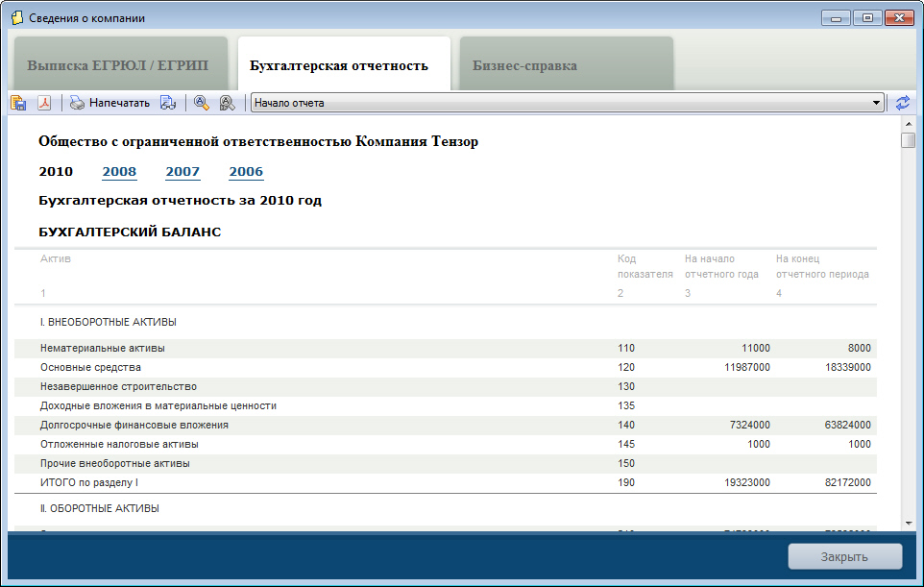This screenshot has width=924, height=587.
Task: Click value 63824000 in the table
Action: click(848, 425)
